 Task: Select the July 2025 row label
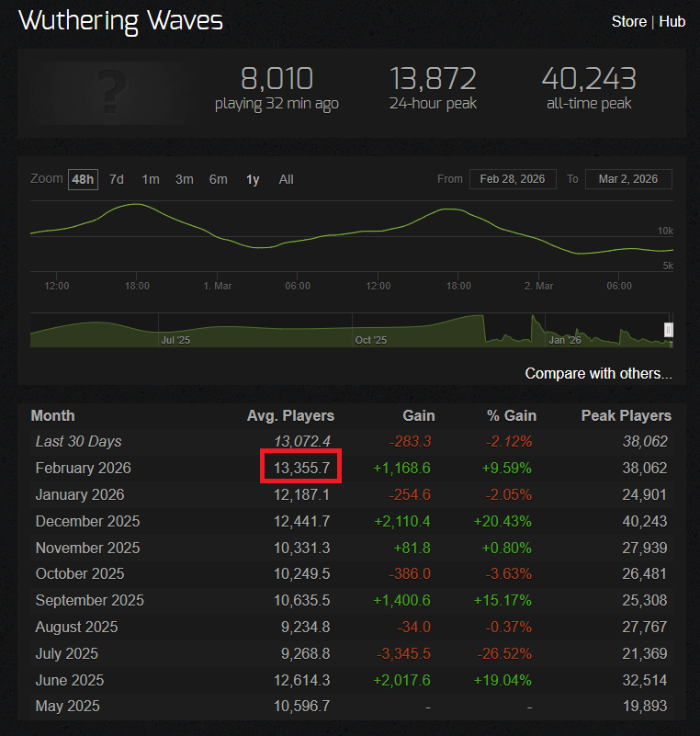(x=67, y=653)
